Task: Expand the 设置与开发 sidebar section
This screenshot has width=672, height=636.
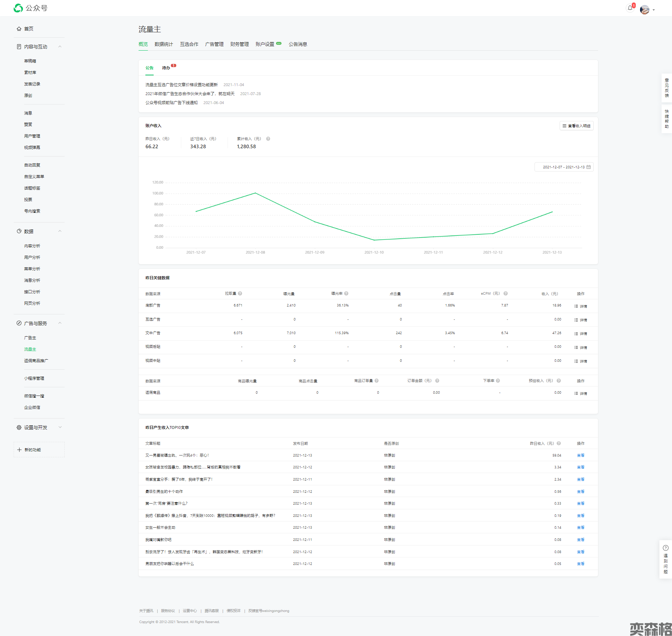Action: click(x=60, y=427)
